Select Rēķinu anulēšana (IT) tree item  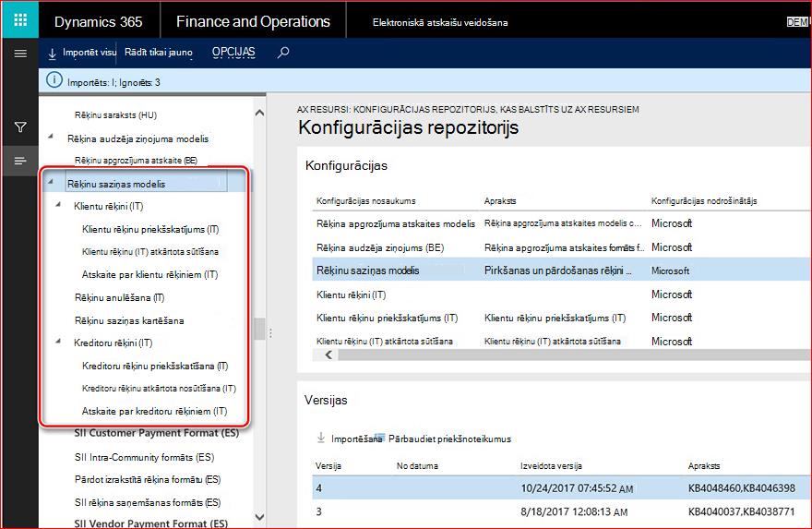(120, 297)
